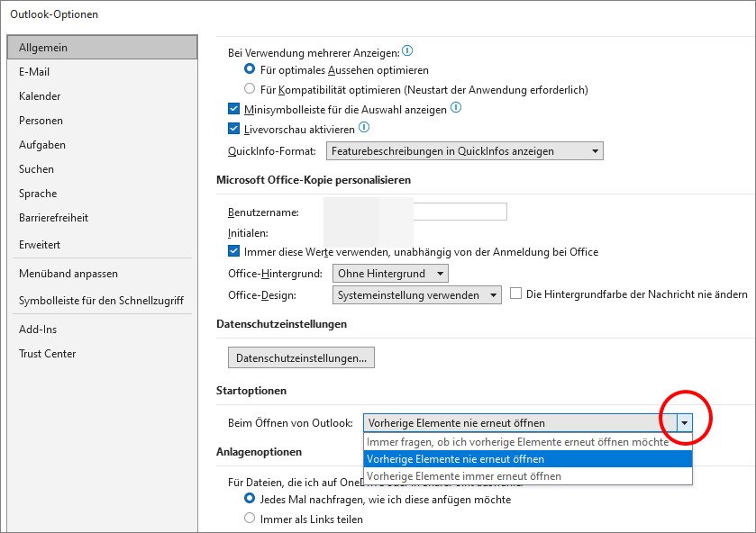The image size is (756, 533).
Task: Click the Benutzername input field
Action: click(x=460, y=212)
